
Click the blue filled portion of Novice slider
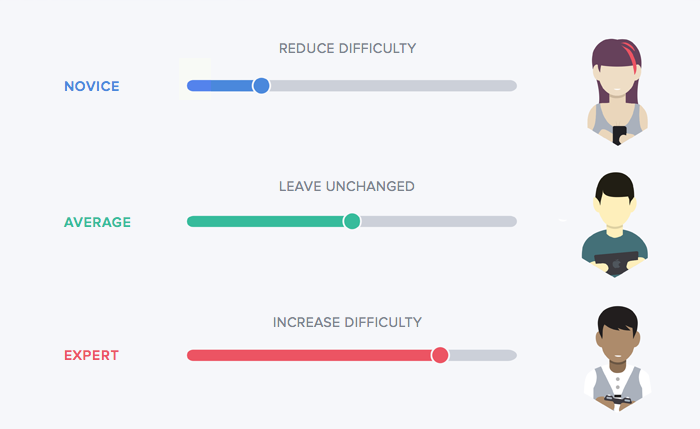click(220, 86)
